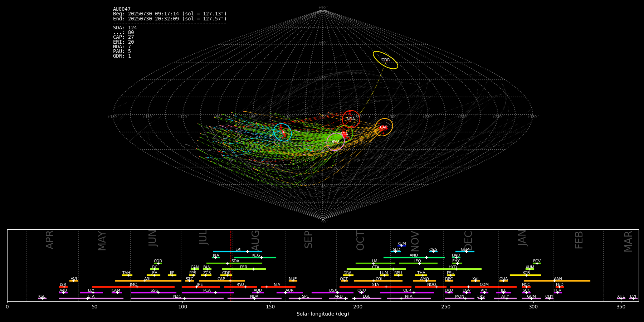Click the PER shower bar in timeline
644x322 pixels.
coord(244,269)
